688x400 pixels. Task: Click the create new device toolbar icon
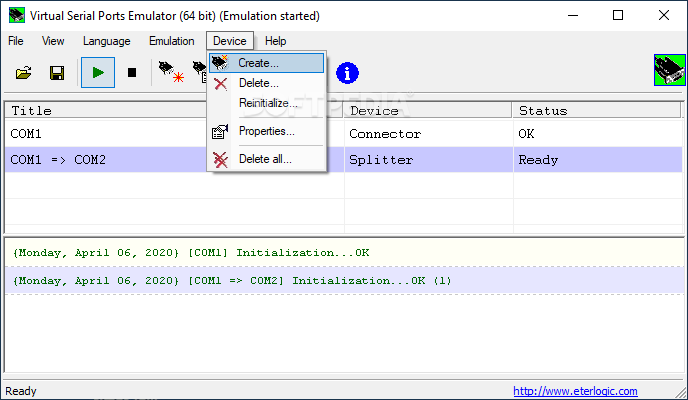coord(171,72)
